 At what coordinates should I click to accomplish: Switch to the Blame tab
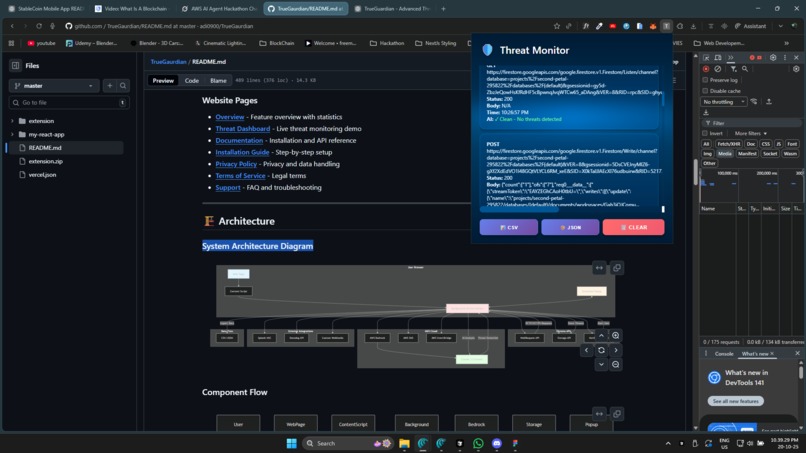pos(218,80)
